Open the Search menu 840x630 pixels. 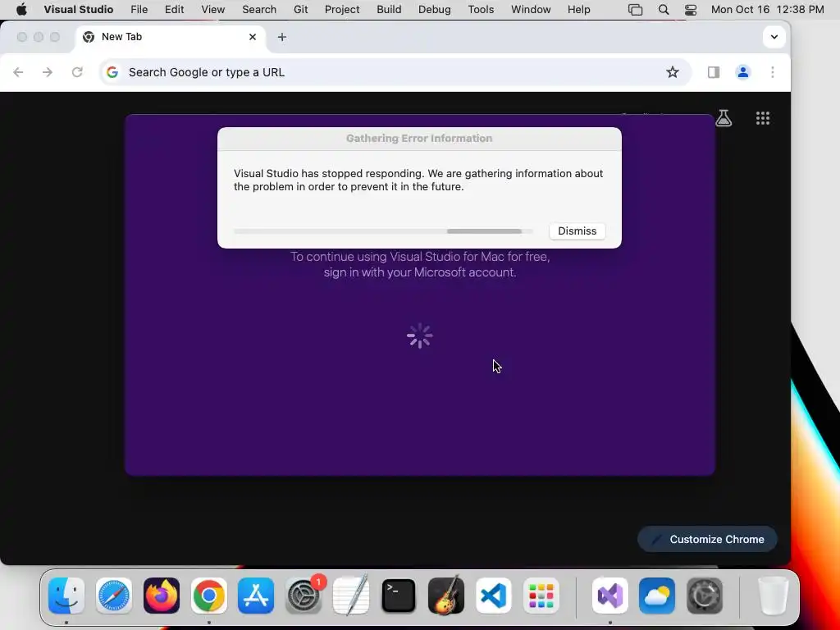[x=258, y=10]
